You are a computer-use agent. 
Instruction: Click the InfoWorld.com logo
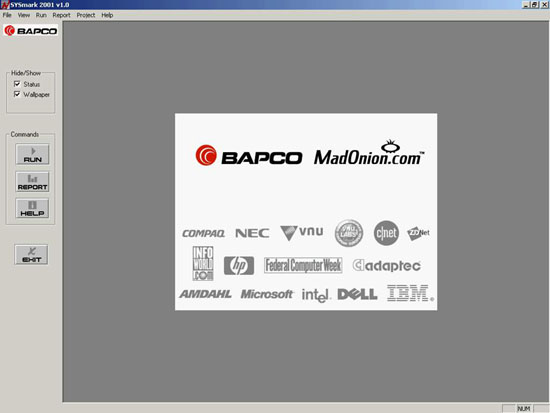coord(203,263)
